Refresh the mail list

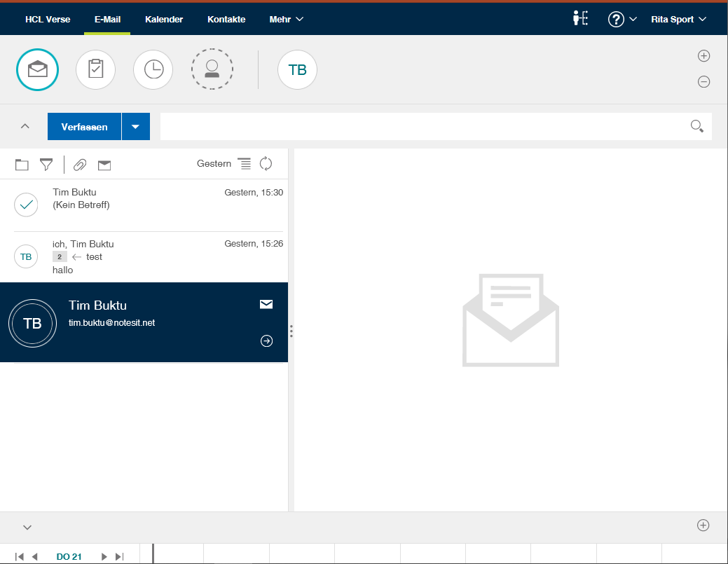click(266, 163)
